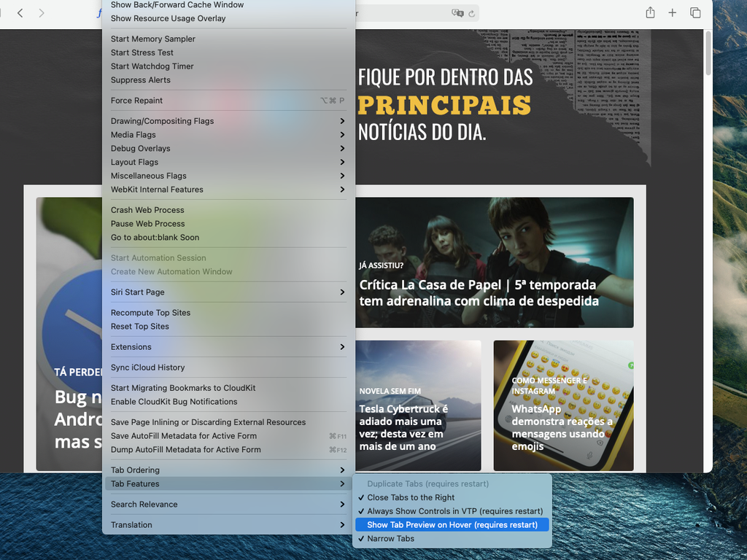Viewport: 747px width, 560px height.
Task: Expand Siri Start Page submenu
Action: coord(228,292)
